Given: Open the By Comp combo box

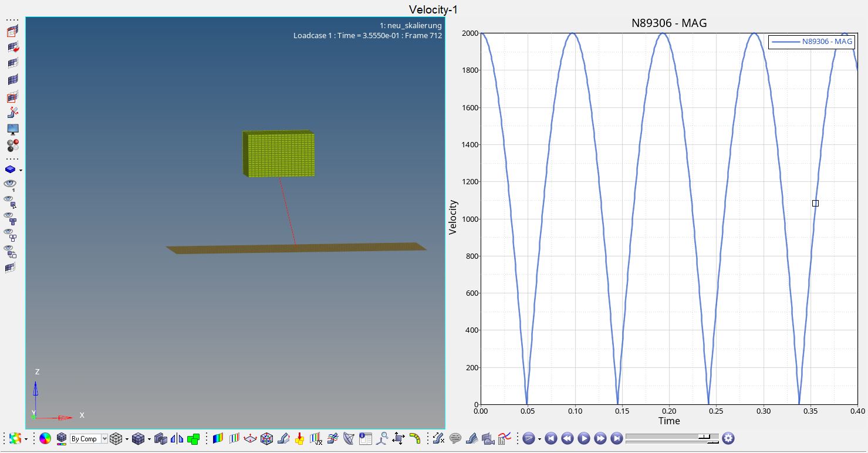Looking at the screenshot, I should click(x=89, y=438).
